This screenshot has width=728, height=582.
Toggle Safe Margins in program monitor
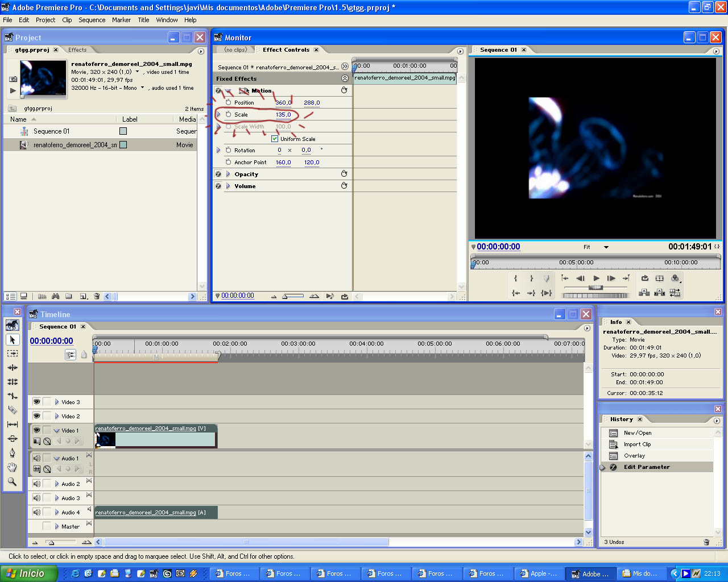coord(660,278)
